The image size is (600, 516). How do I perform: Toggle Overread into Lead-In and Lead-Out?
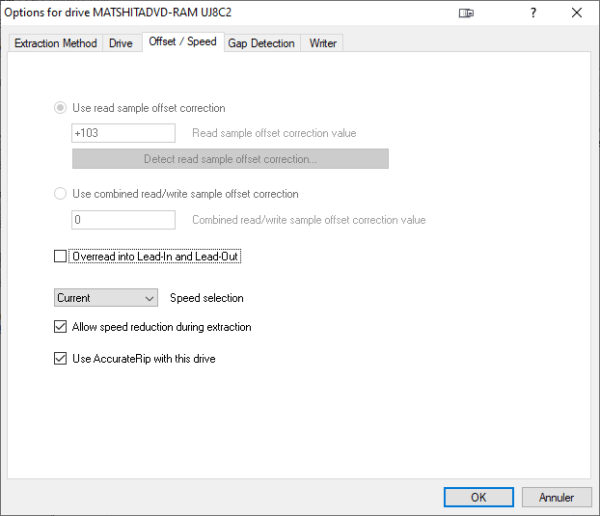pyautogui.click(x=60, y=256)
